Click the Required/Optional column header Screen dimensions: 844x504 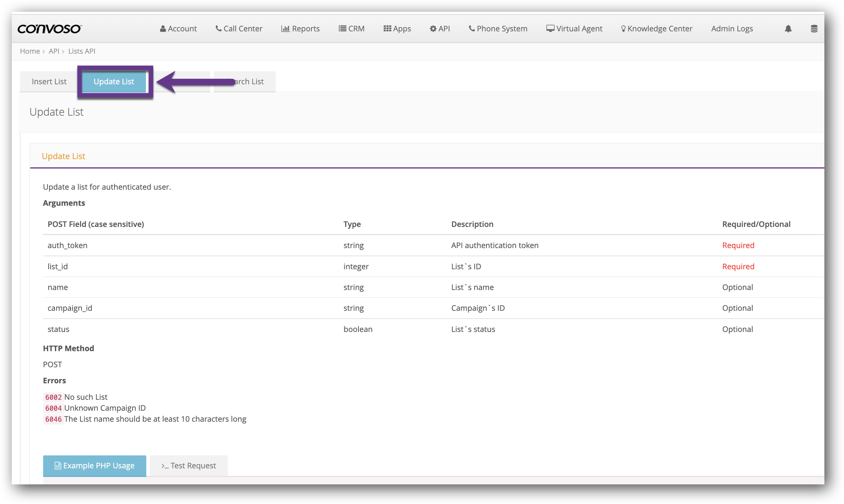[x=757, y=224]
